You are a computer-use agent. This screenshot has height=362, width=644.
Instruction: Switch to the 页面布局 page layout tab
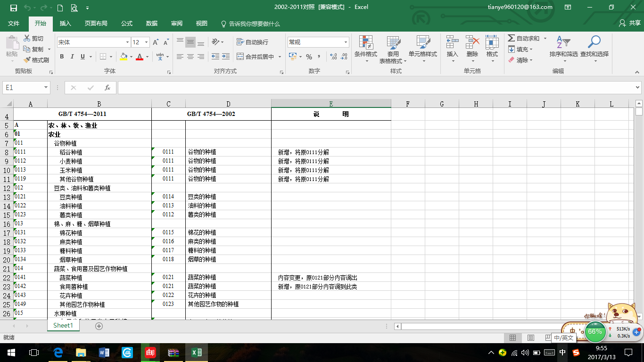tap(96, 24)
